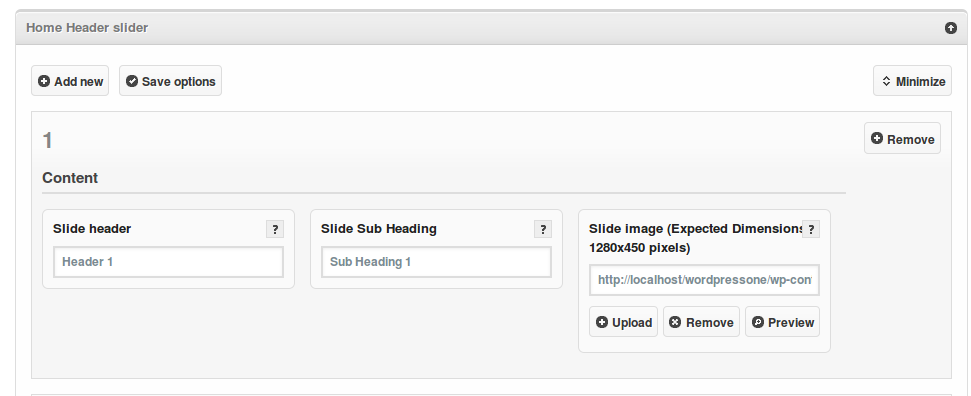Save options for the header slider

coord(170,81)
